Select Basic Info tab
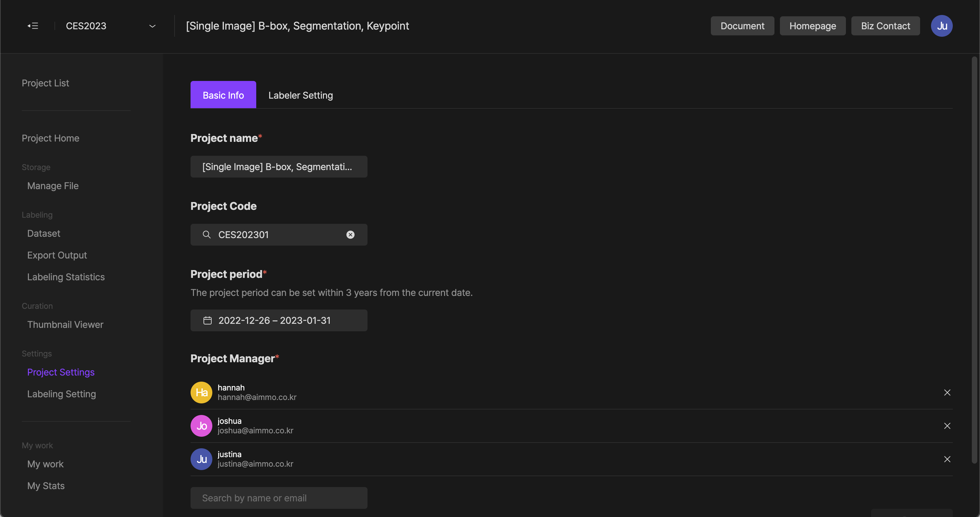The image size is (980, 517). tap(223, 94)
